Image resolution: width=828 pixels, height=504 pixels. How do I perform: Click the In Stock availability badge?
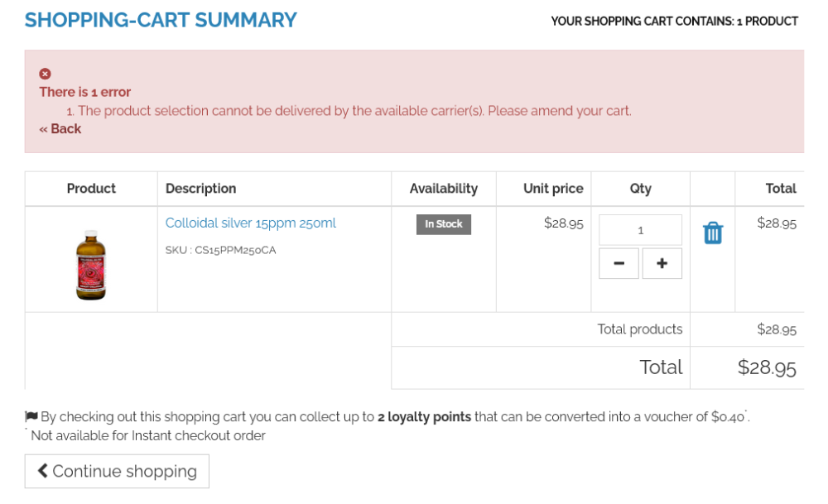pos(444,223)
